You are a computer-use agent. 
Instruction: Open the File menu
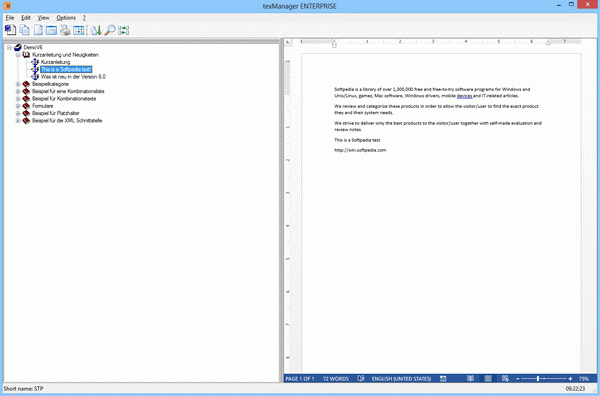point(10,18)
